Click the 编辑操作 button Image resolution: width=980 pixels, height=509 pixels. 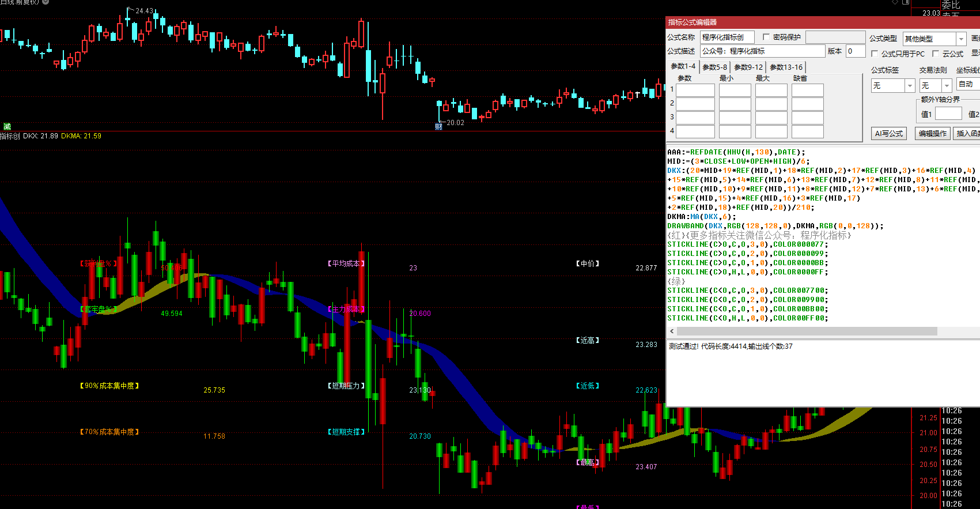[x=932, y=134]
